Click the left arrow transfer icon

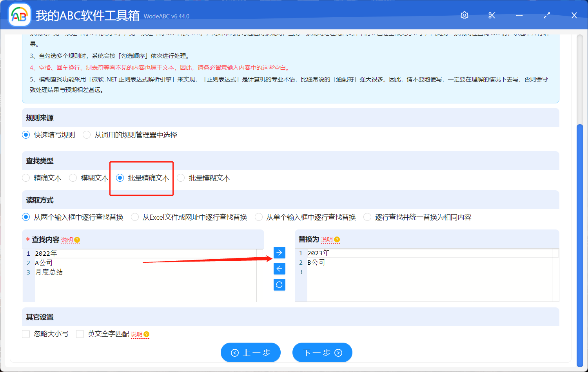(x=279, y=269)
